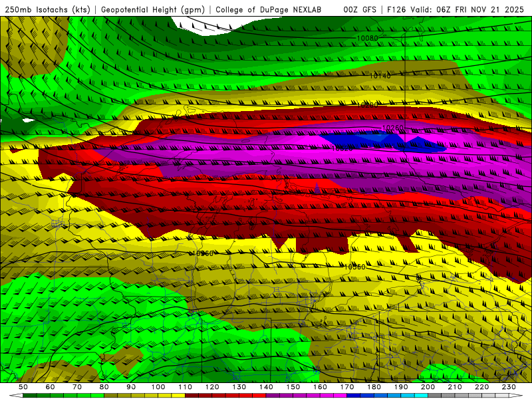Click the "F126 Valid: 06Z FRI NOV 21 2025" text

pos(456,10)
